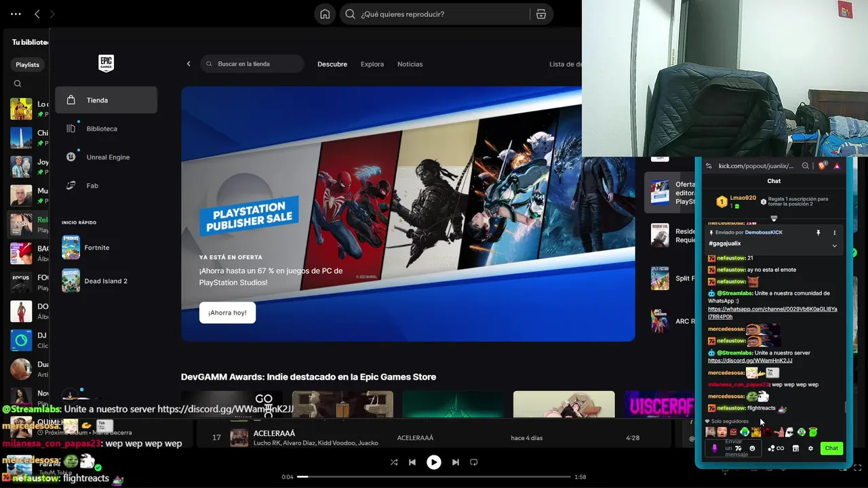Click Kick chat vertical scrollbar
The height and width of the screenshot is (488, 868).
pyautogui.click(x=845, y=407)
